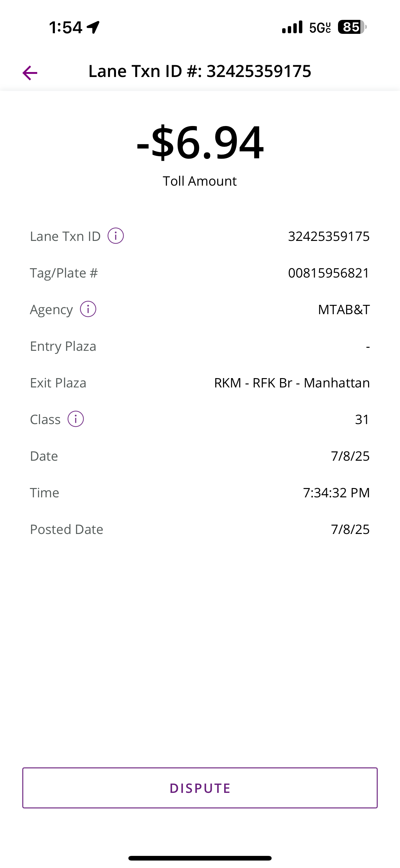The height and width of the screenshot is (868, 400).
Task: Tap the Agency info icon
Action: pyautogui.click(x=88, y=309)
